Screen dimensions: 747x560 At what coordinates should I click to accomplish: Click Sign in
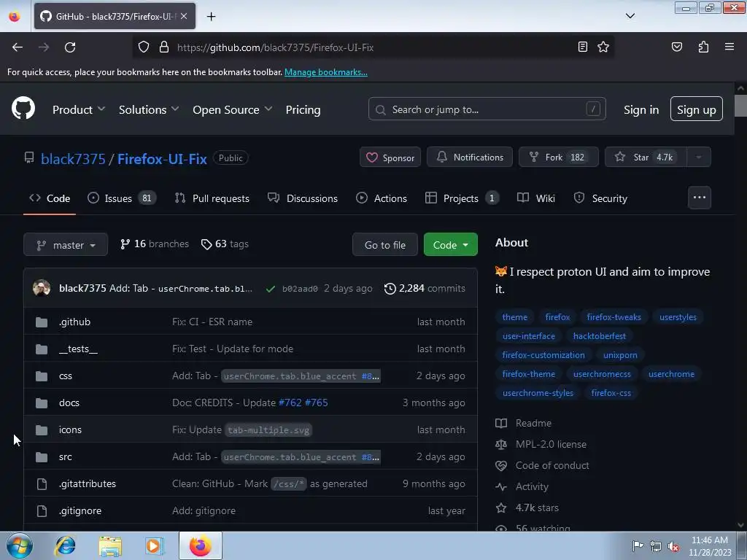(641, 109)
